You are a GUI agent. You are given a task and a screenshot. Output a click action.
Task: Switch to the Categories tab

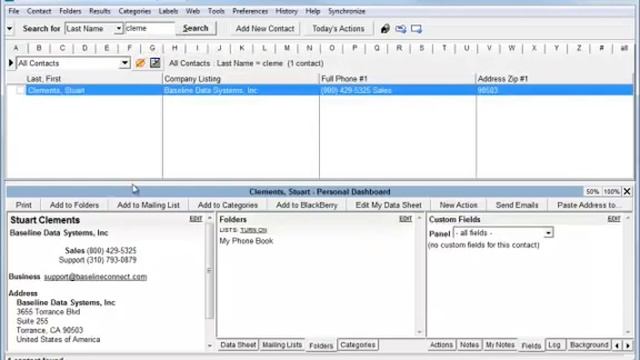pyautogui.click(x=358, y=345)
